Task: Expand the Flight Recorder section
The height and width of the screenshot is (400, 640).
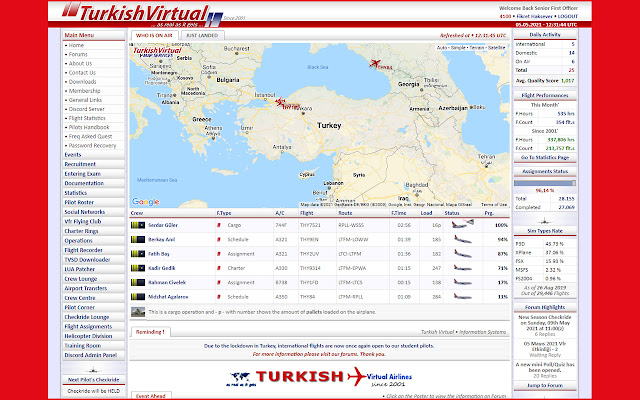Action: [x=93, y=250]
